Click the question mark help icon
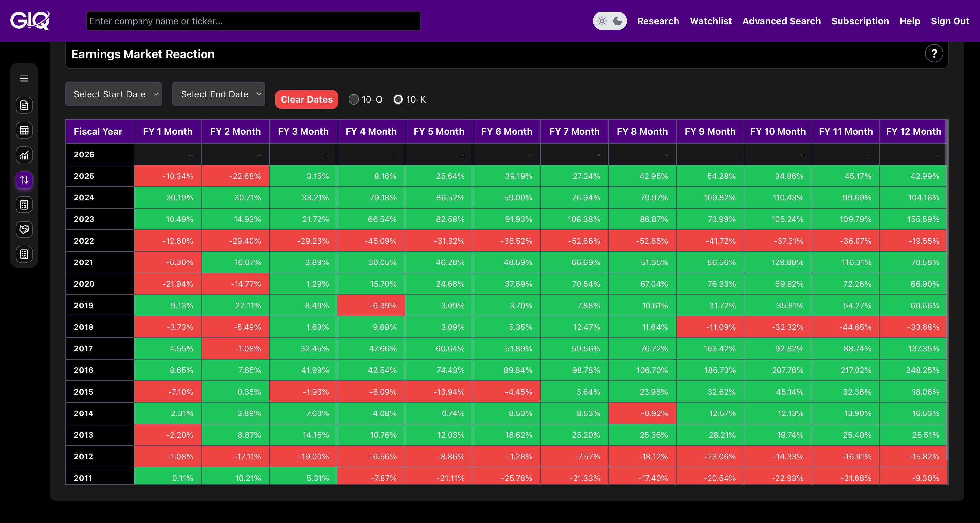Image resolution: width=980 pixels, height=523 pixels. (934, 54)
